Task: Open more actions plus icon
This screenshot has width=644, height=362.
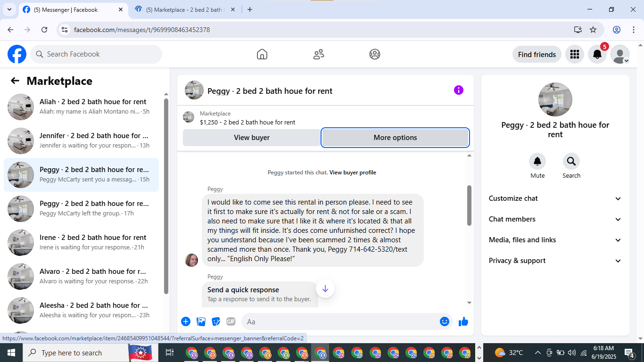Action: (186, 321)
